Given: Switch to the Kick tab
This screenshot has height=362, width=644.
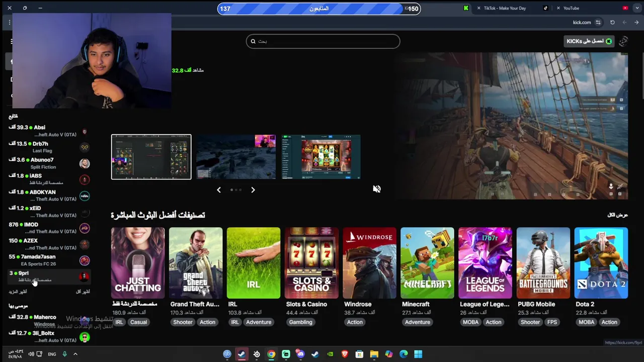Looking at the screenshot, I should 437,8.
